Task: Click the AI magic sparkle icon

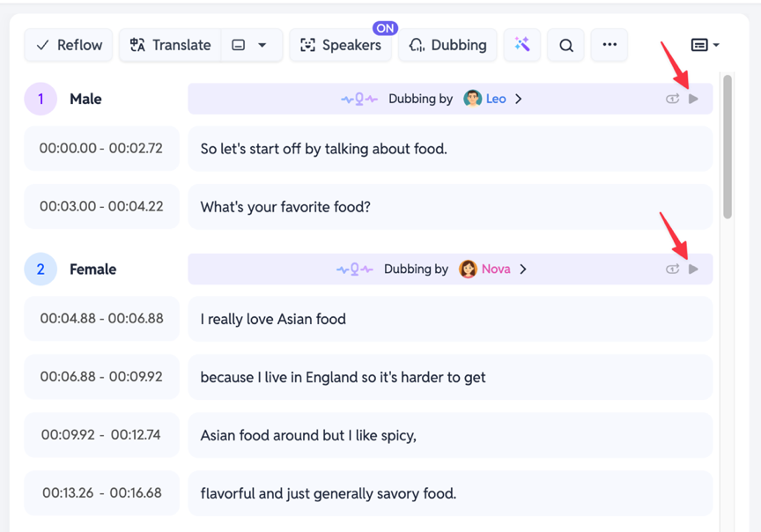Action: tap(521, 45)
